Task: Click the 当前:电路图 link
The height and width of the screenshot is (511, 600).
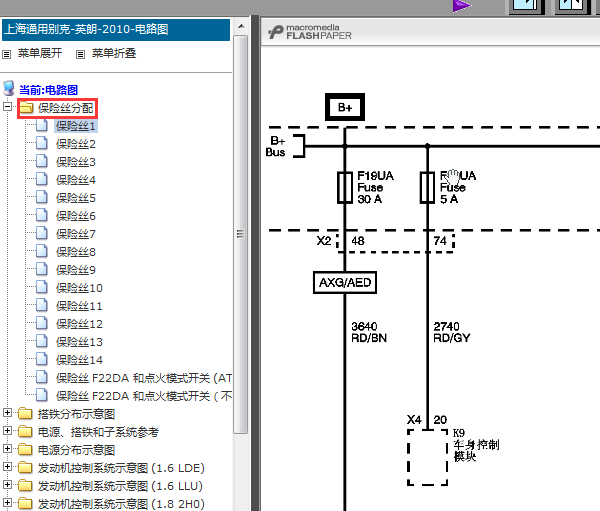Action: [49, 90]
